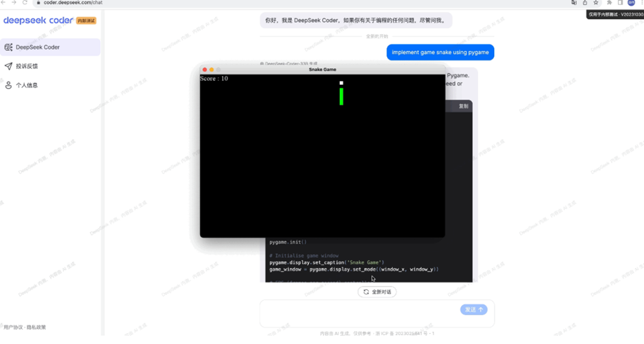This screenshot has height=344, width=644.
Task: Click the browser forward arrow
Action: point(14,3)
